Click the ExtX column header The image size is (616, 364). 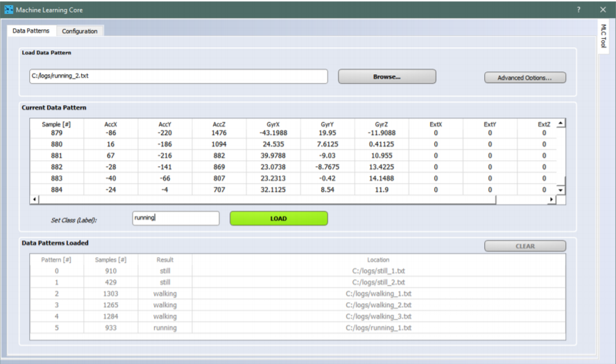pyautogui.click(x=436, y=124)
